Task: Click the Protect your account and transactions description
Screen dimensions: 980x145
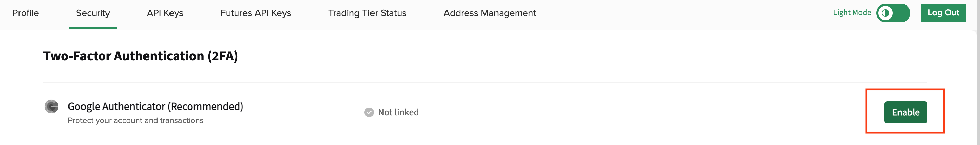Action: pos(136,121)
